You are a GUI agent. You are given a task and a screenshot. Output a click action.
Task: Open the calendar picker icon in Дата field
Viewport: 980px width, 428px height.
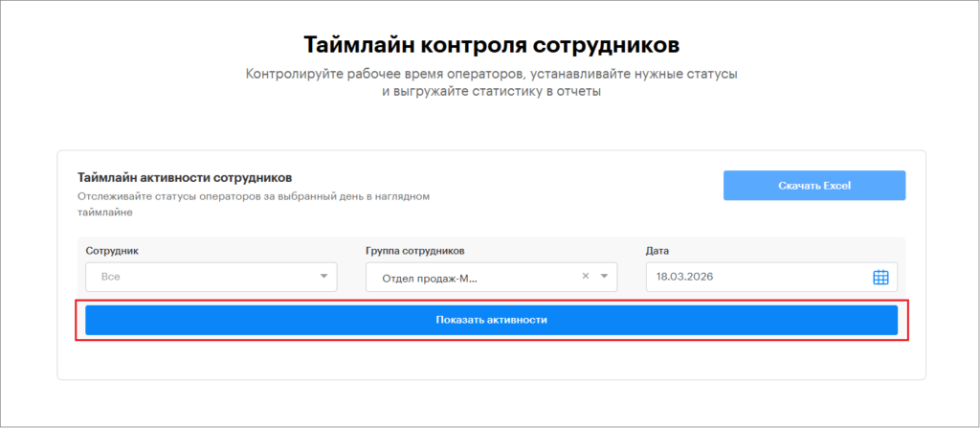coord(880,277)
